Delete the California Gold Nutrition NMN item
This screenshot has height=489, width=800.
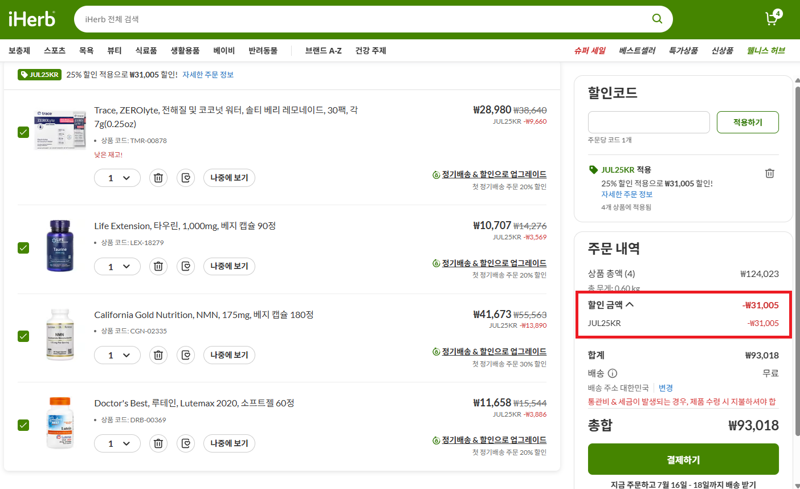[158, 355]
